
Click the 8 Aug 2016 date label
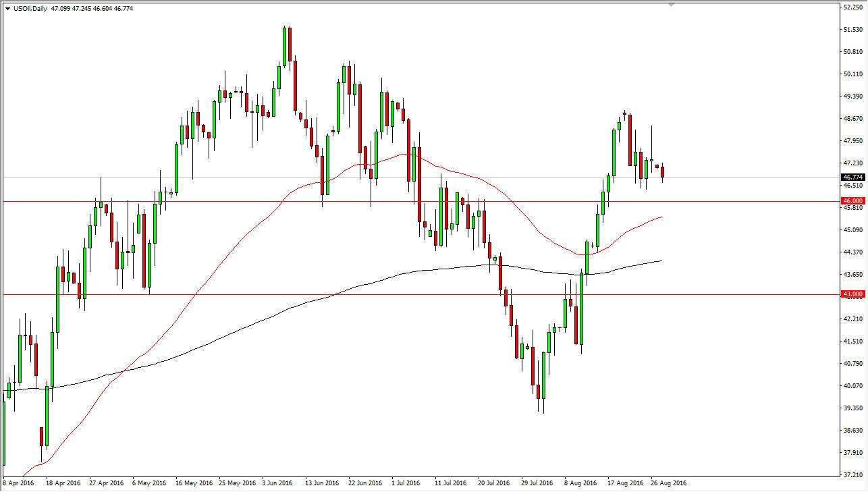pos(580,483)
